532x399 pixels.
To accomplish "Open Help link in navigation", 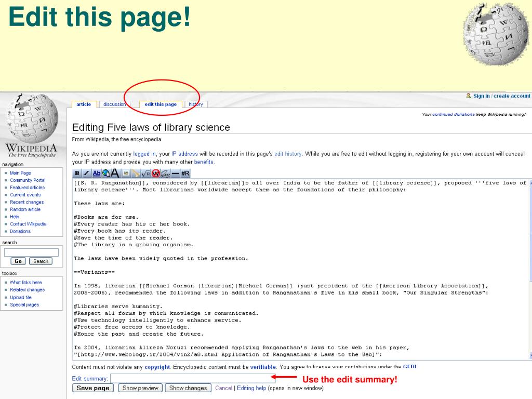I will coord(14,217).
